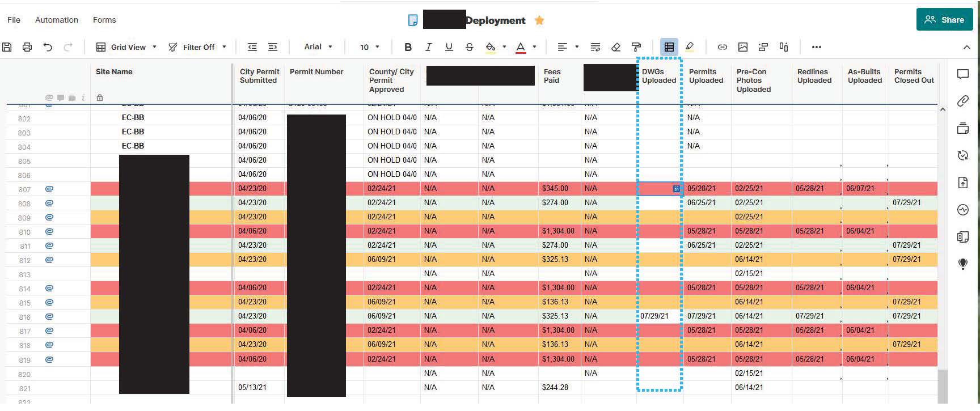The height and width of the screenshot is (411, 980).
Task: Toggle bold formatting
Action: pyautogui.click(x=408, y=47)
